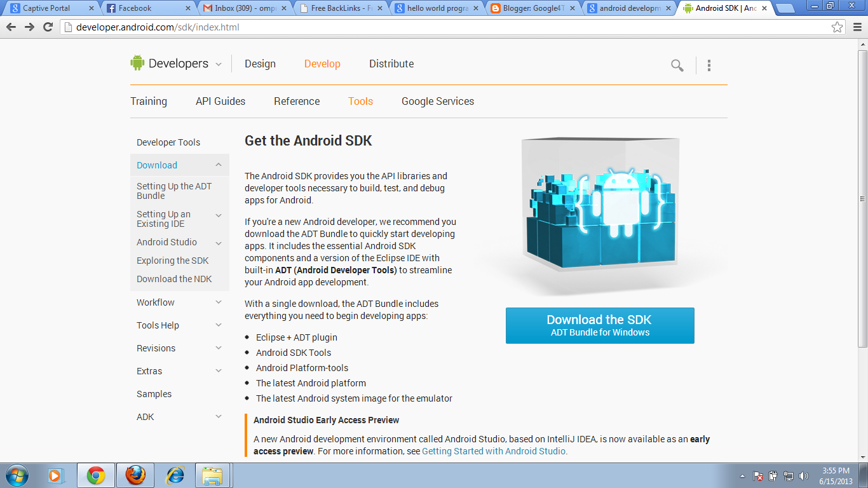This screenshot has height=488, width=868.
Task: Expand the ADK section chevron
Action: click(219, 417)
